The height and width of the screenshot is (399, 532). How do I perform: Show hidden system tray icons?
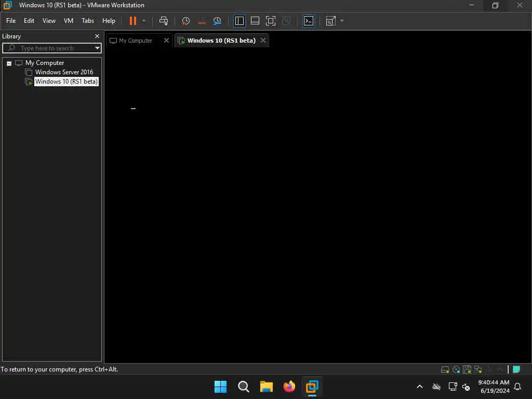click(x=420, y=387)
